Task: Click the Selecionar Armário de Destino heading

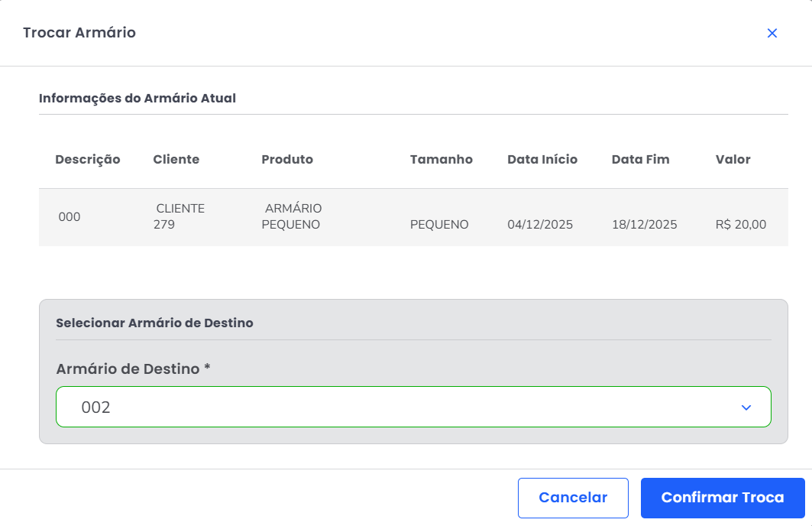Action: coord(154,323)
